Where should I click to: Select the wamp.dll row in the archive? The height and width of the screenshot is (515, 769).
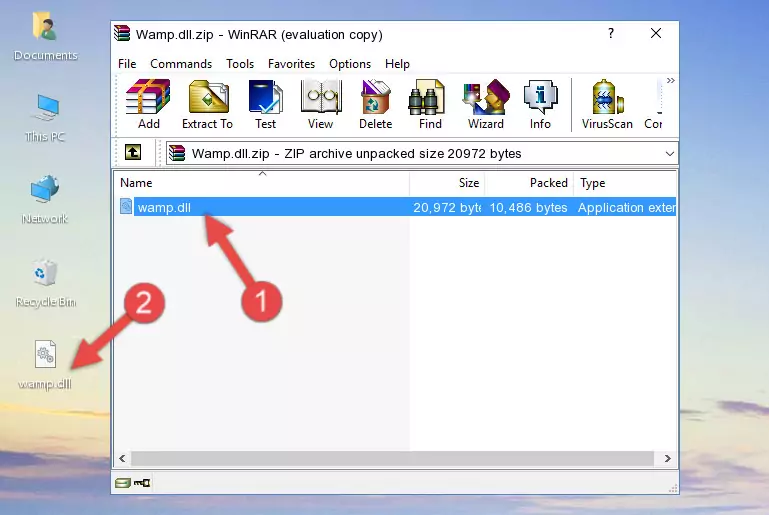pyautogui.click(x=396, y=207)
